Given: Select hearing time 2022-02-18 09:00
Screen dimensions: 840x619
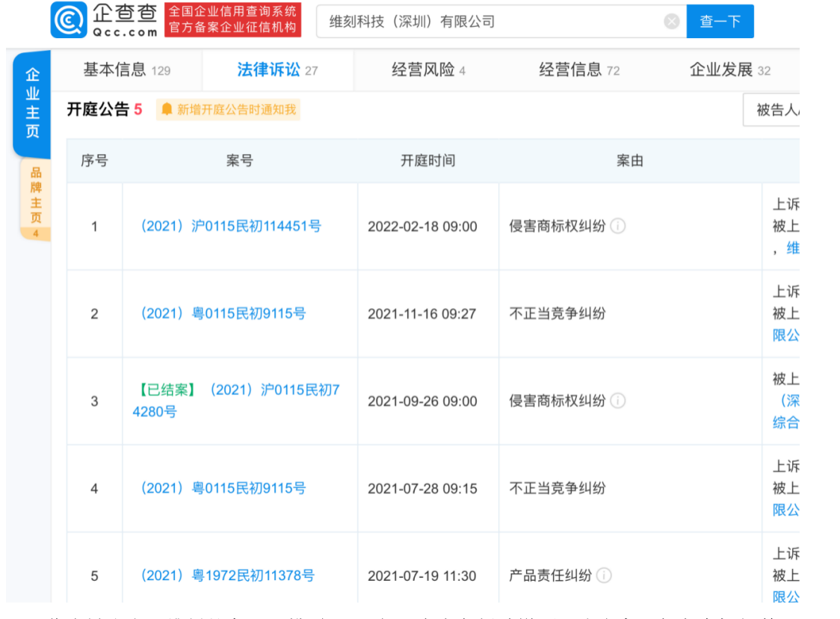Looking at the screenshot, I should 422,227.
